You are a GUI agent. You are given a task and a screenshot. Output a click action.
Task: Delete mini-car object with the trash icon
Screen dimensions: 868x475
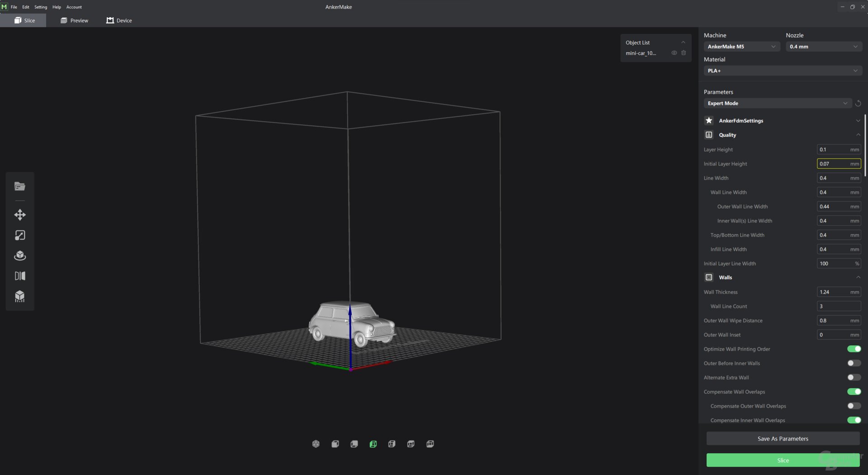click(684, 53)
